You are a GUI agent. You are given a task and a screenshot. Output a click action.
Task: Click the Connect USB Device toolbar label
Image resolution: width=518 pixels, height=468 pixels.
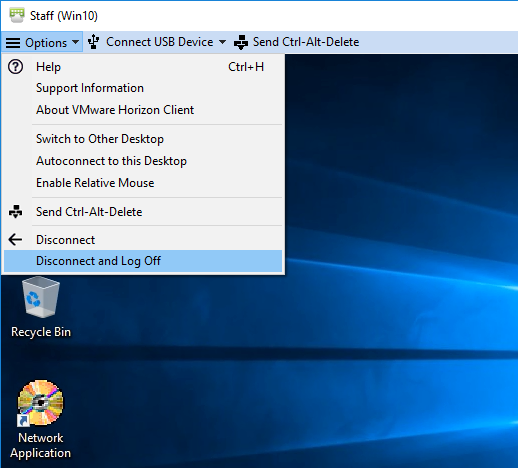pos(159,42)
